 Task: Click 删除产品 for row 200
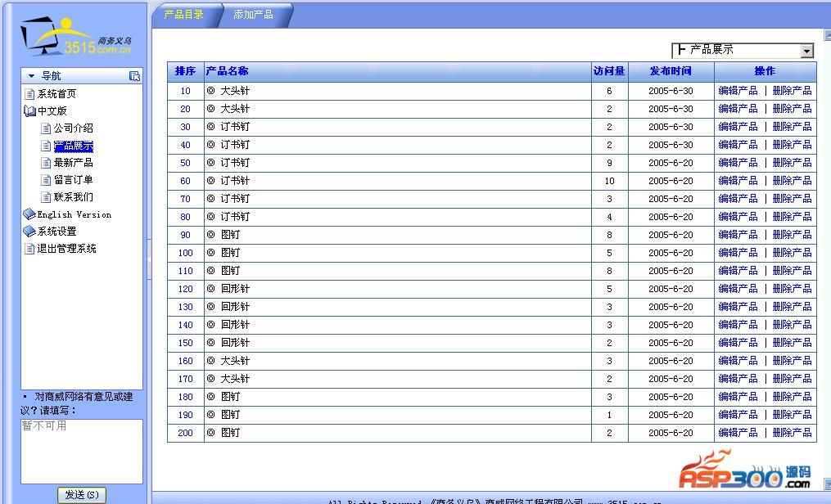tap(792, 433)
